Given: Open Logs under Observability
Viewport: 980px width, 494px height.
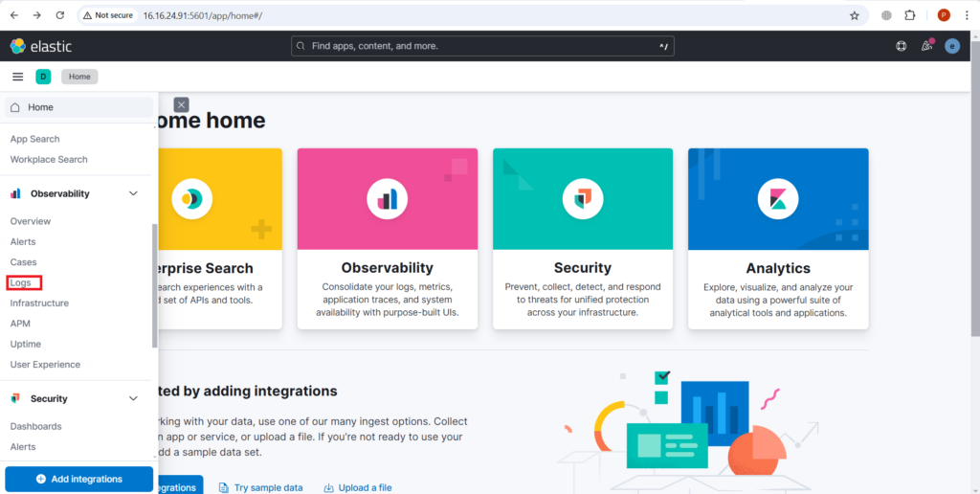Looking at the screenshot, I should (x=21, y=282).
